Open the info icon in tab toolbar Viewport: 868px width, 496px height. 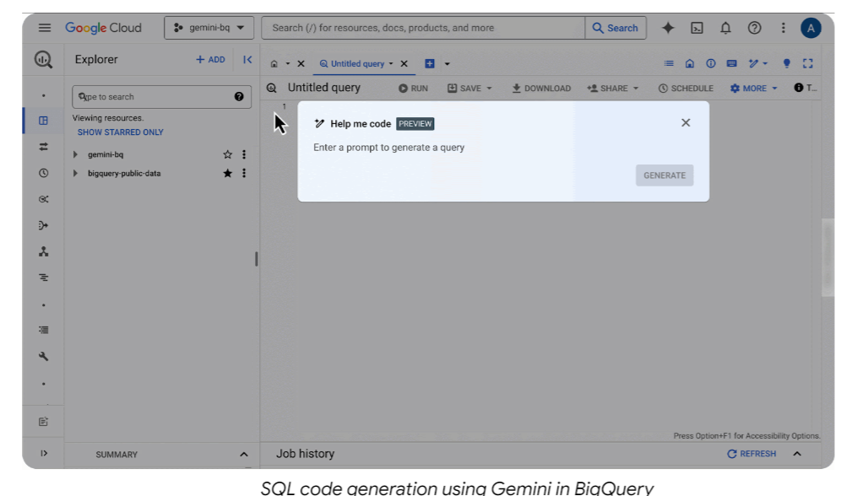[711, 63]
